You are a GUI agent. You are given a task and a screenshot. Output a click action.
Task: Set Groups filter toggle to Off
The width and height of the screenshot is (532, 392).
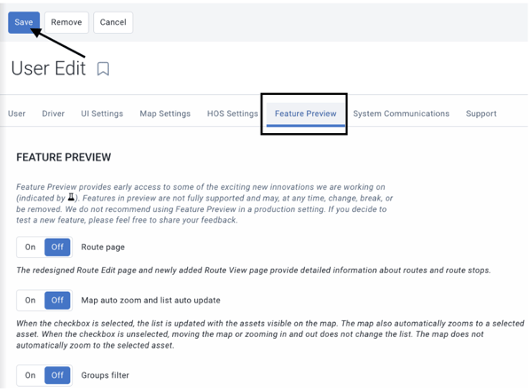point(58,375)
